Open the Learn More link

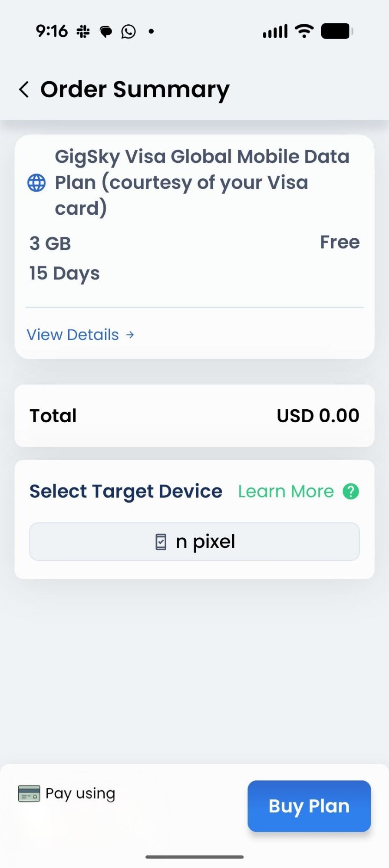[x=286, y=492]
